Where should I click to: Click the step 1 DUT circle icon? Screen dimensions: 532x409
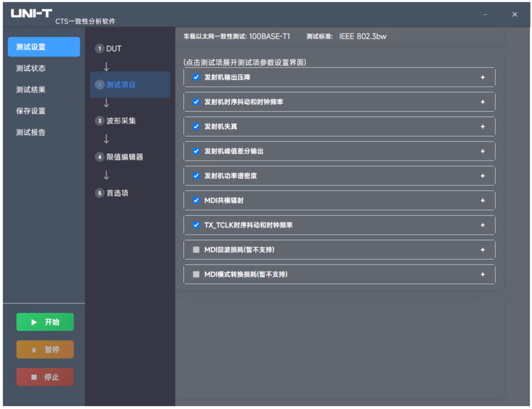click(x=100, y=48)
